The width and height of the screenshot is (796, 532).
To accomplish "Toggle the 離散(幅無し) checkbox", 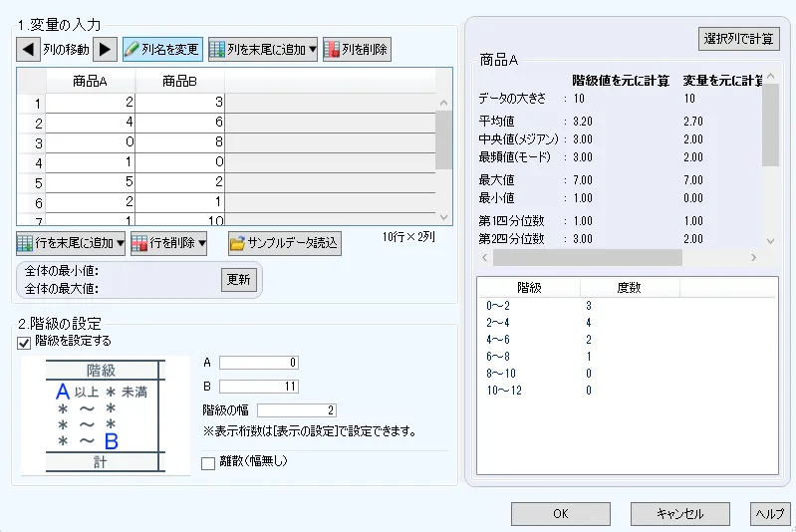I will point(208,463).
